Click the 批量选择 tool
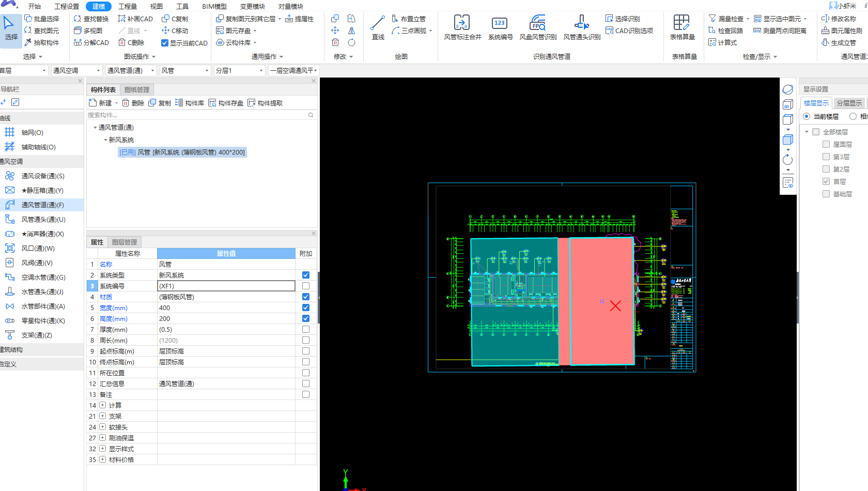Image resolution: width=868 pixels, height=491 pixels. (x=42, y=19)
